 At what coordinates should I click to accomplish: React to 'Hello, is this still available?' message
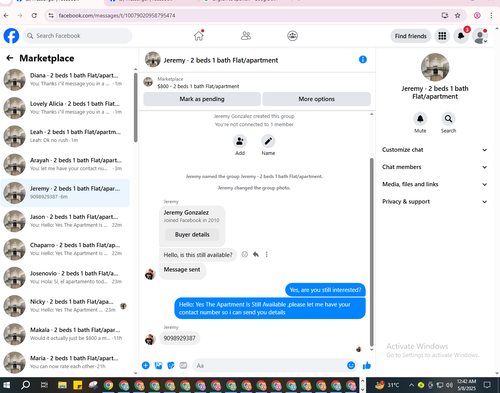(245, 255)
